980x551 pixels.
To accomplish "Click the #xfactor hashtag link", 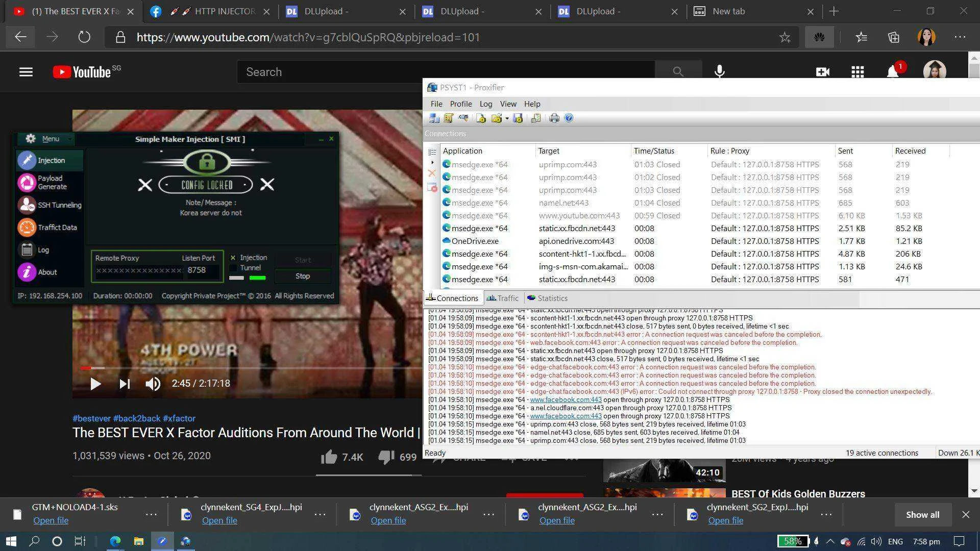I will click(x=179, y=418).
